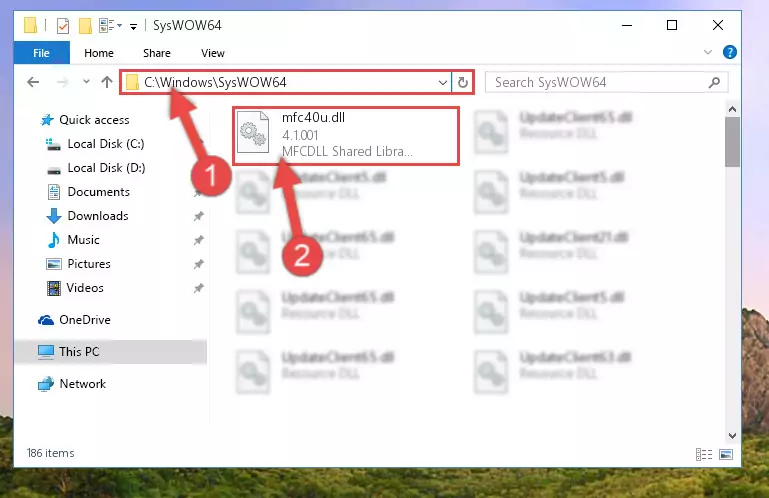Unpin Music using its pin icon
Screen dimensions: 769x498
click(198, 240)
